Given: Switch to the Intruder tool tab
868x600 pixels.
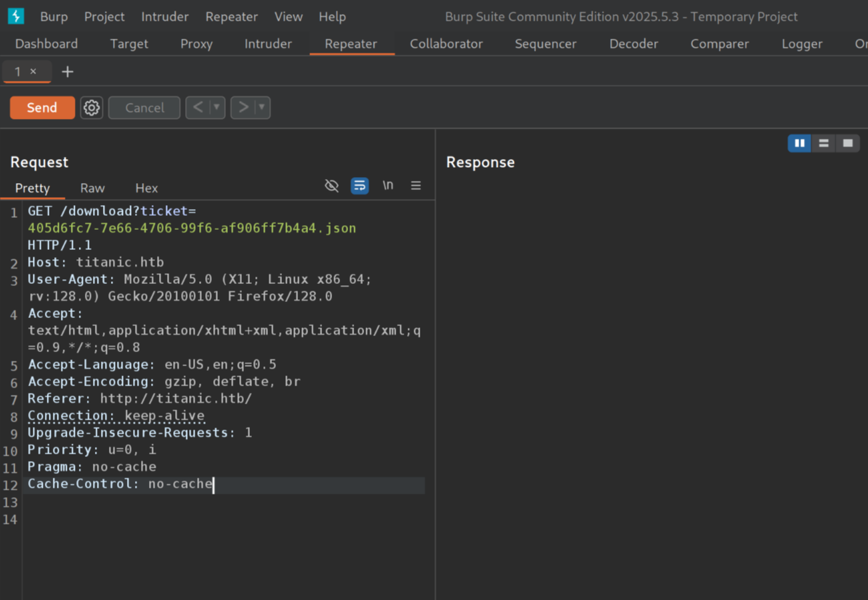Looking at the screenshot, I should point(268,43).
